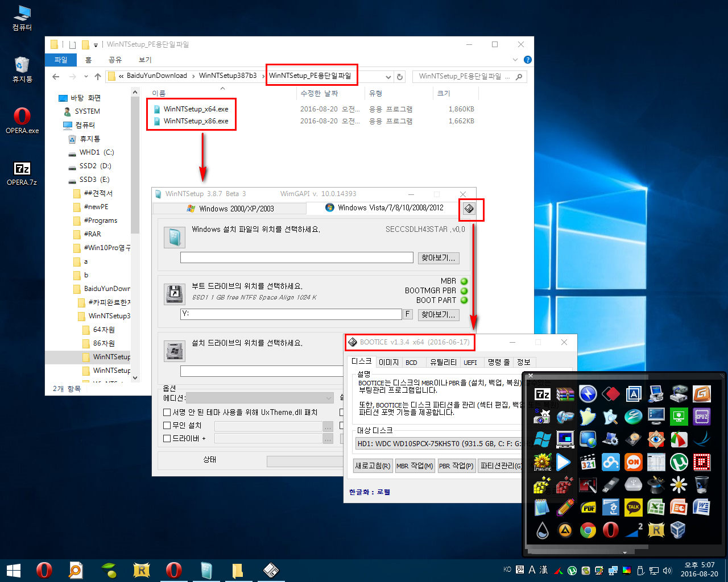Open OPERA.7z archive on desktop
This screenshot has width=728, height=582.
pos(22,173)
